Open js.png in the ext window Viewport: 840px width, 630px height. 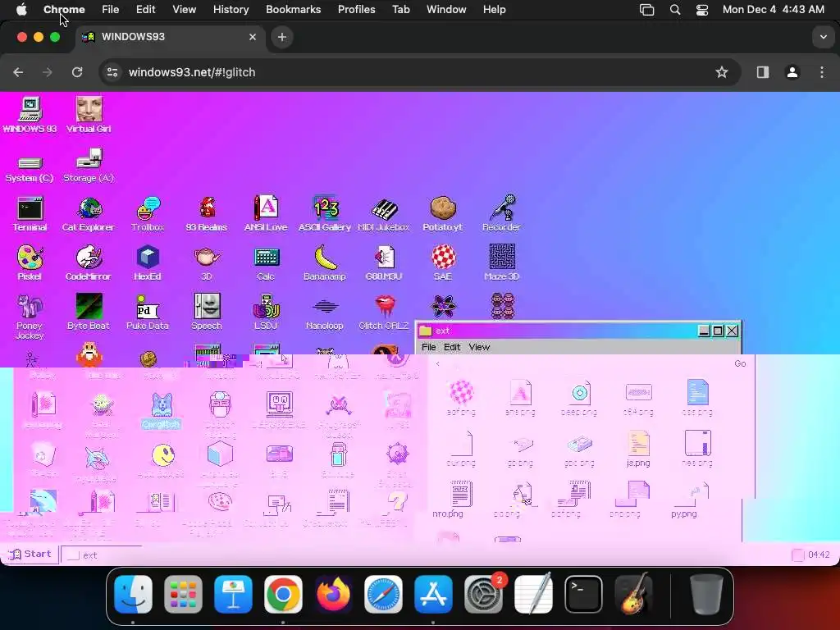pos(638,449)
